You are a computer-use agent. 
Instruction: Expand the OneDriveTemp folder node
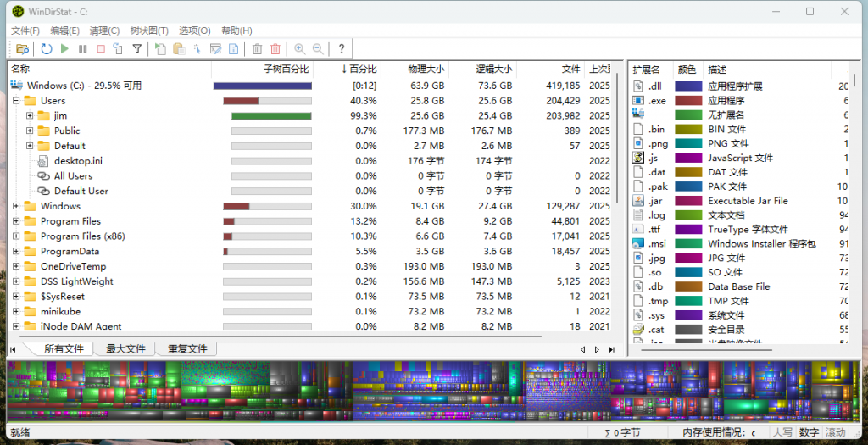[x=16, y=266]
